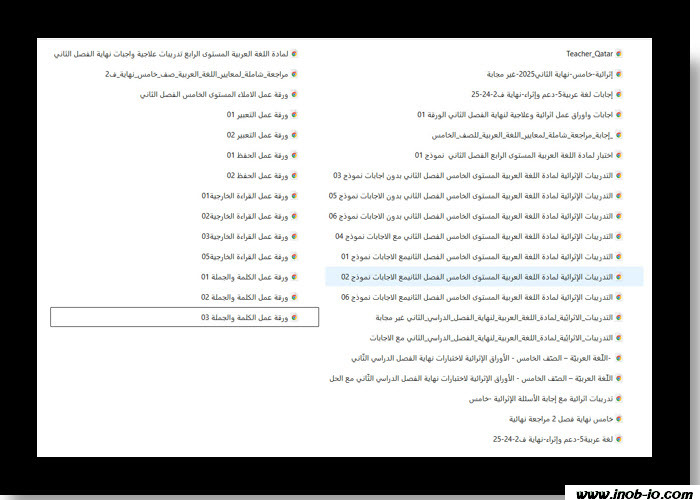The image size is (700, 500).
Task: Click the icon beside تدريبات اثرائية مع إجابة الأسئلة الإثرائية
Action: pyautogui.click(x=620, y=398)
